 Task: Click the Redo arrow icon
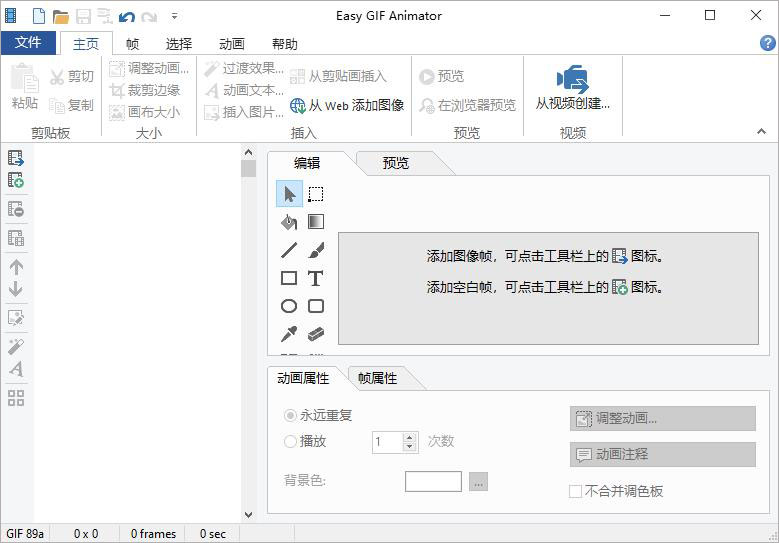pyautogui.click(x=149, y=17)
